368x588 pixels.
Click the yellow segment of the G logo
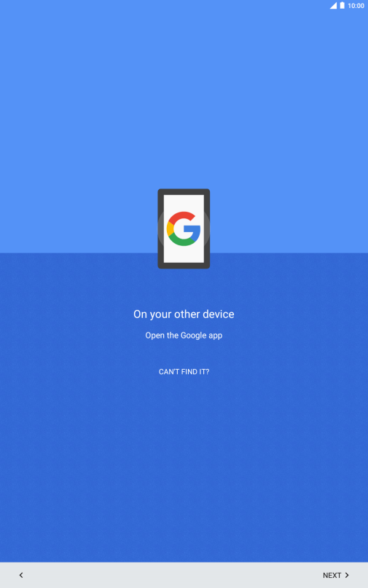pyautogui.click(x=169, y=229)
